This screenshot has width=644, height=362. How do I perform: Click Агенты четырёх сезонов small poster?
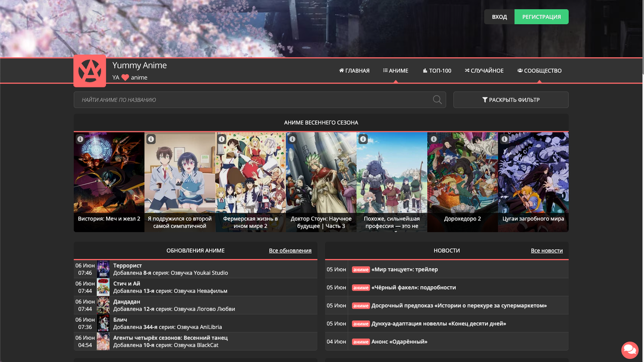click(103, 342)
